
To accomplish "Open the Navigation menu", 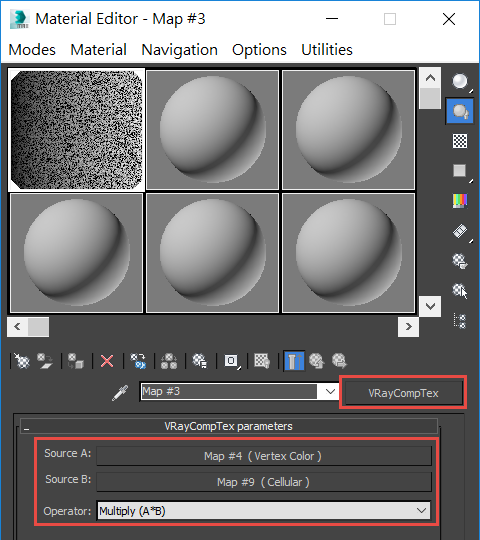I will 179,50.
